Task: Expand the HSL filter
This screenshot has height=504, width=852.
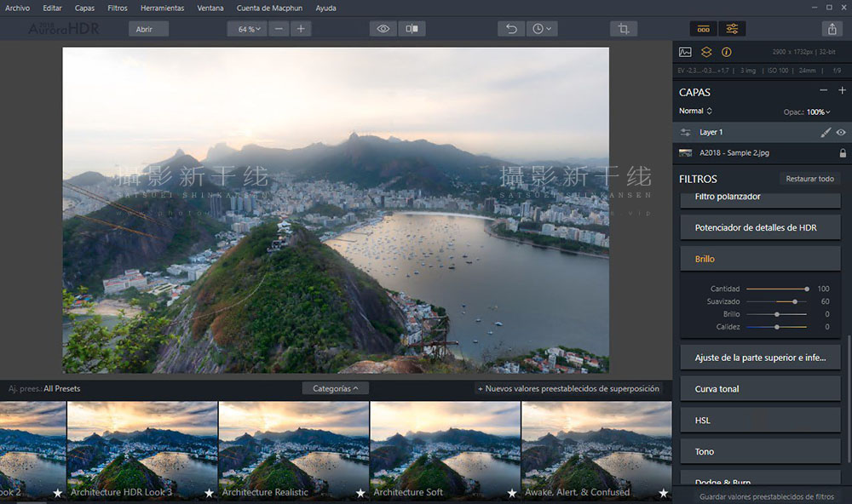Action: click(x=760, y=421)
